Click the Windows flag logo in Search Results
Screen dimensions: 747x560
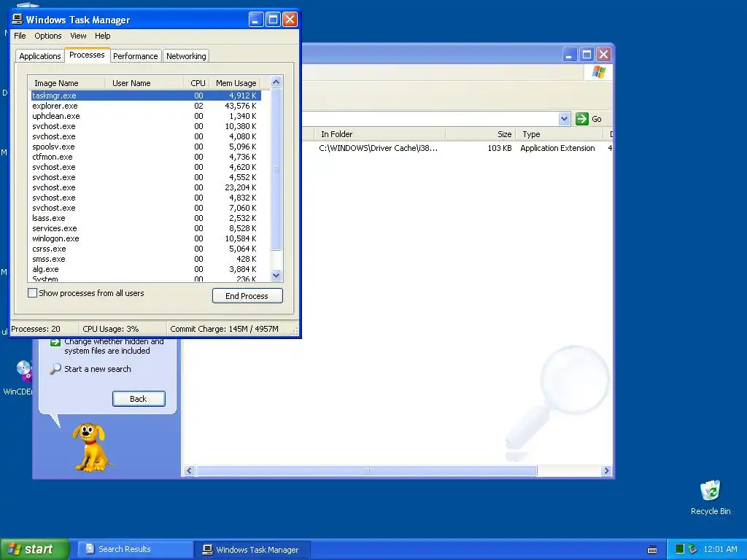click(598, 72)
